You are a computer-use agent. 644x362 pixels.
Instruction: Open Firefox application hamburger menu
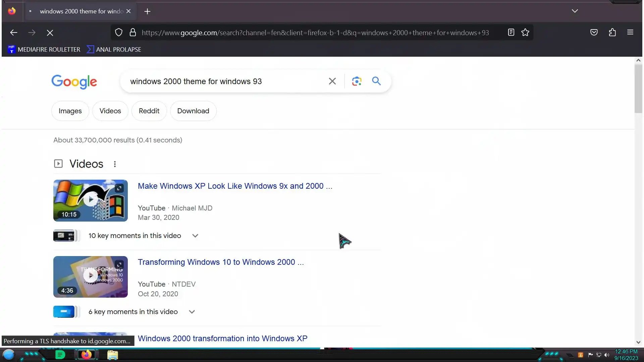point(630,33)
